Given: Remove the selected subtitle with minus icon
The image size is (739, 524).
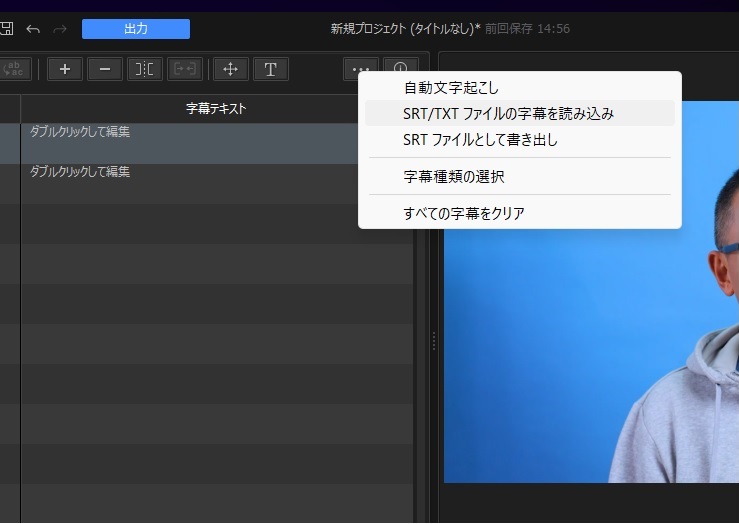Looking at the screenshot, I should 105,69.
